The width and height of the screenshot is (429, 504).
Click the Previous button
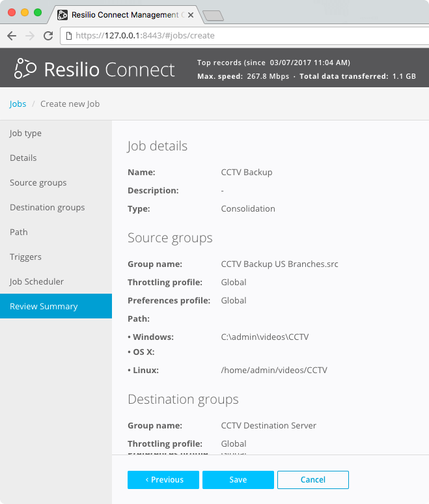coord(163,480)
